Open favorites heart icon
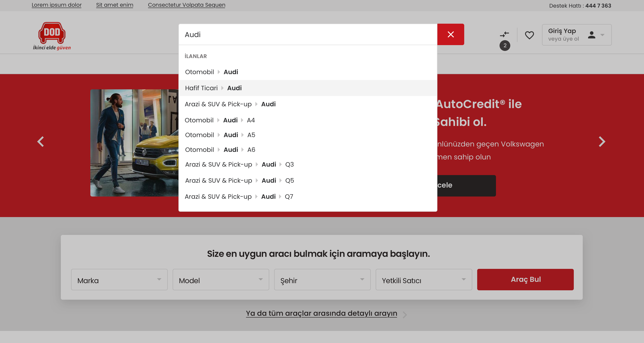 [x=529, y=35]
